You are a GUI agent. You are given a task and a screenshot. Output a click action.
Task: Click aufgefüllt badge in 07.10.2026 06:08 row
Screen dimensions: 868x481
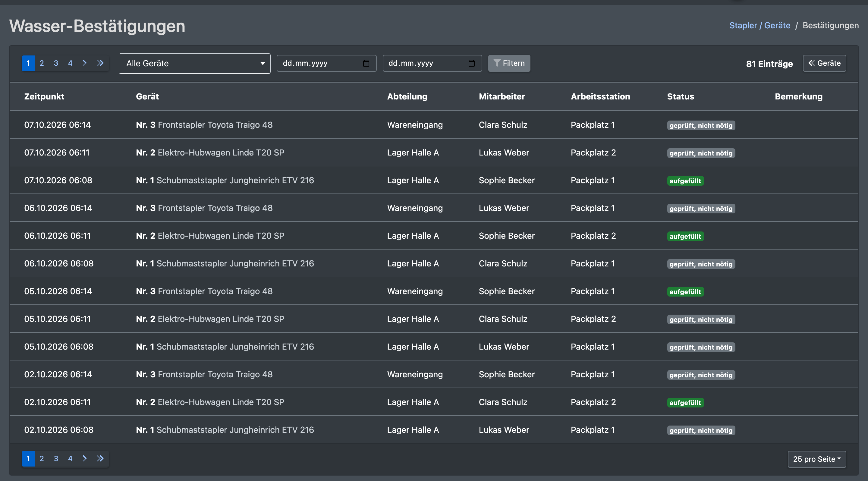tap(685, 181)
